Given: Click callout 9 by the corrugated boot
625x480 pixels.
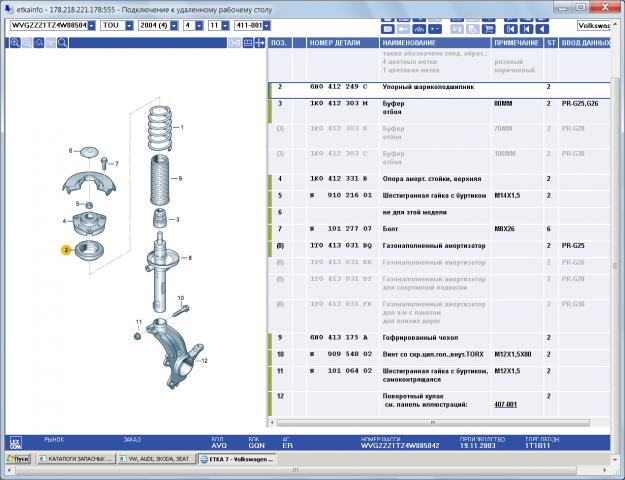Looking at the screenshot, I should tap(180, 178).
